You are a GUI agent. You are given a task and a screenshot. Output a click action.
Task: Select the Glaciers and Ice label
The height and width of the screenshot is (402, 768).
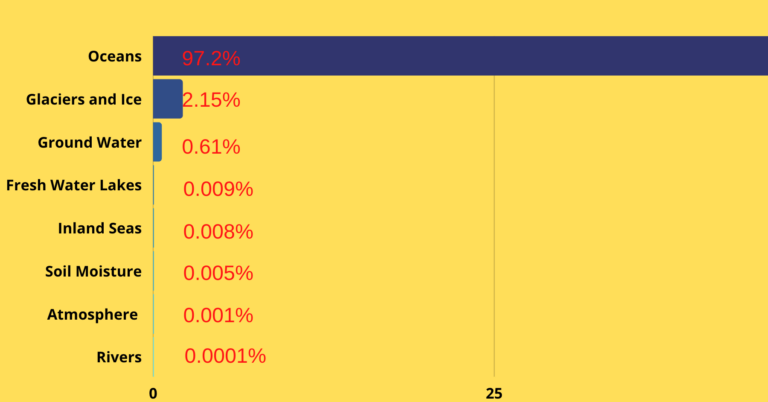tap(84, 99)
